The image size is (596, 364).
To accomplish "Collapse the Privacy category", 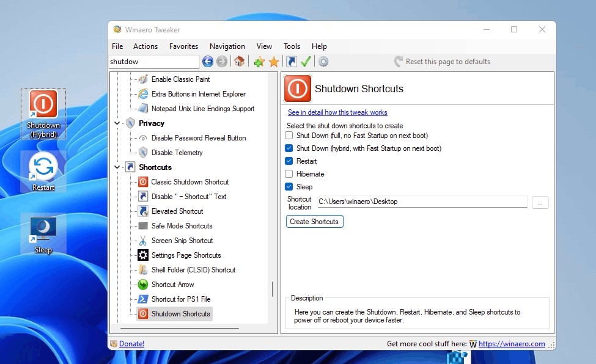I will [117, 123].
